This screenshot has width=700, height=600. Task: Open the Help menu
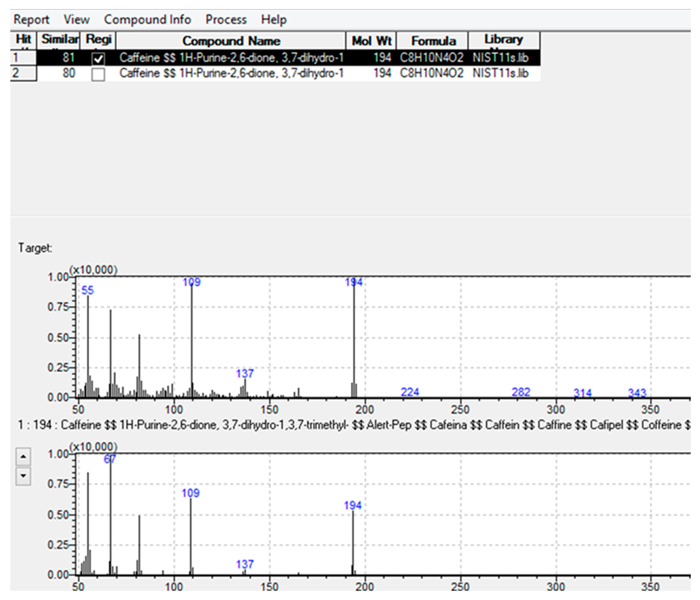(x=274, y=20)
